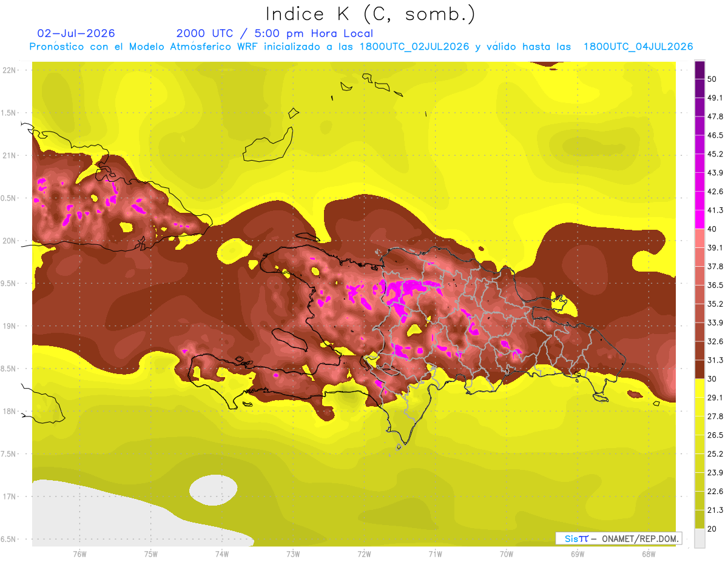The image size is (728, 562).
Task: Click the "20N" latitude label
Action: coord(8,241)
